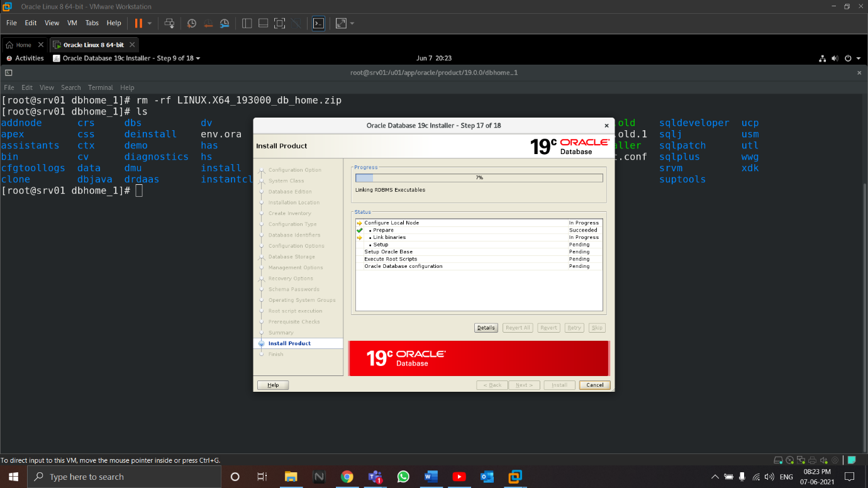Click the network adapter status icon

coord(801,460)
